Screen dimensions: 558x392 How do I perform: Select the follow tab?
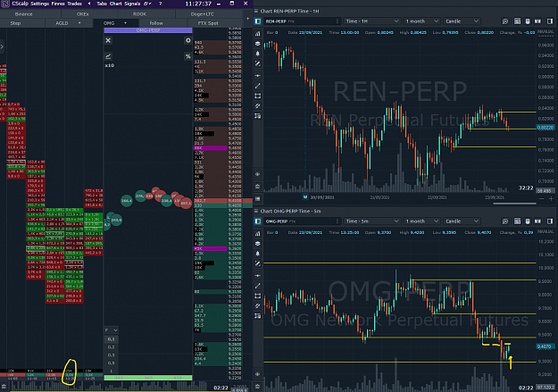(156, 23)
